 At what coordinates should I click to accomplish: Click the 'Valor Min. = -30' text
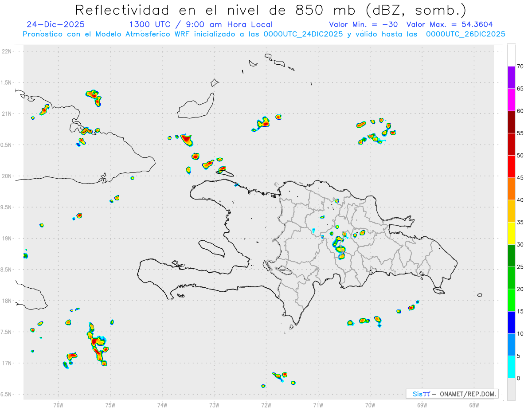tap(363, 24)
